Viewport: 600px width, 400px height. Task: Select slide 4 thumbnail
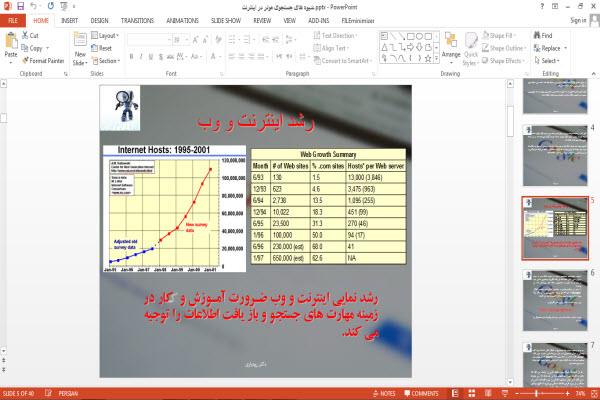click(x=554, y=155)
